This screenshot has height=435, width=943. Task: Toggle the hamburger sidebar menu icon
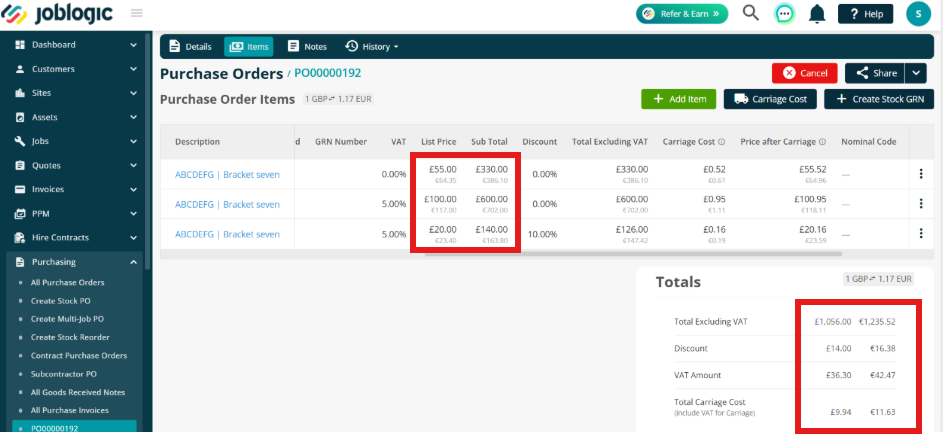pyautogui.click(x=137, y=13)
